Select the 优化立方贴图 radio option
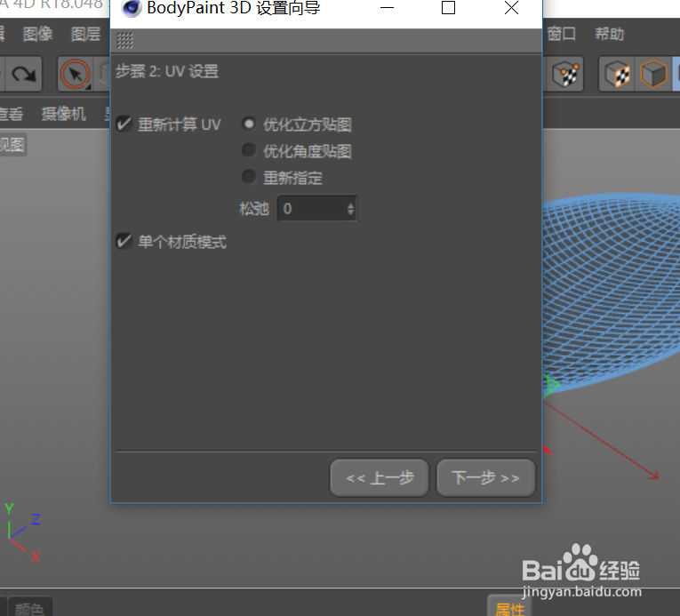680x616 pixels. click(249, 124)
